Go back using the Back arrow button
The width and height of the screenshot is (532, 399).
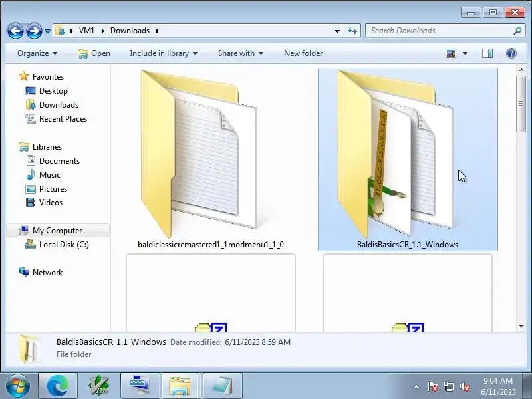[x=15, y=31]
